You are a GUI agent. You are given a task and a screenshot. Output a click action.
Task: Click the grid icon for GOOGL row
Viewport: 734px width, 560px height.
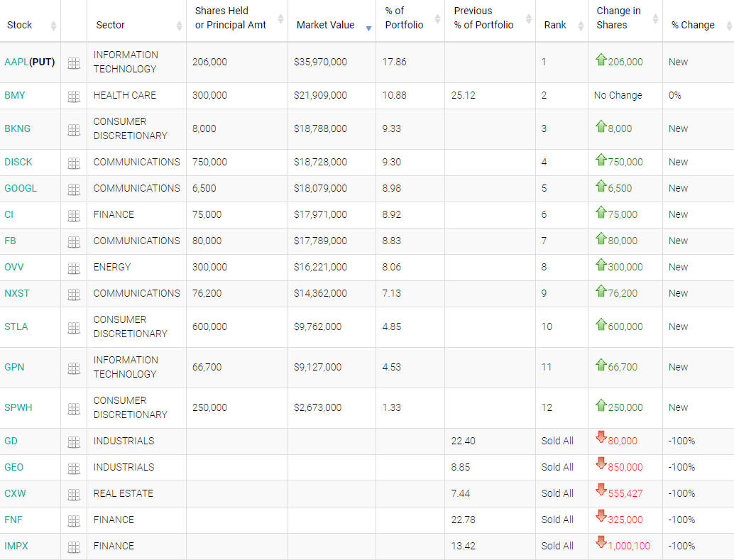pos(74,190)
